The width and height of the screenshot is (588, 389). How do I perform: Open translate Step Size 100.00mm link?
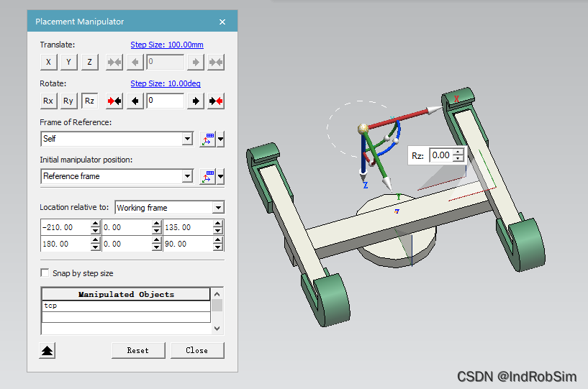click(167, 45)
